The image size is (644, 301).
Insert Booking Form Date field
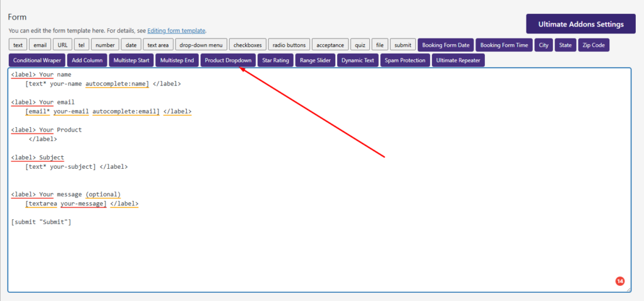click(446, 45)
